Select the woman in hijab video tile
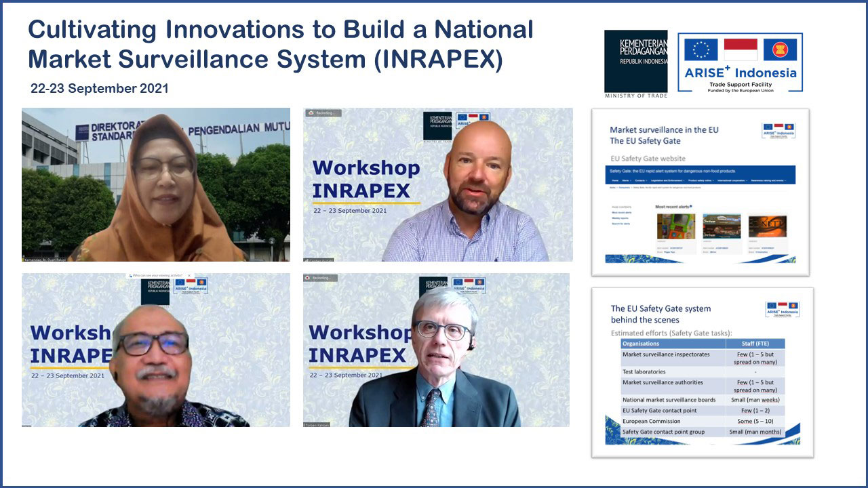This screenshot has height=488, width=868. click(155, 184)
